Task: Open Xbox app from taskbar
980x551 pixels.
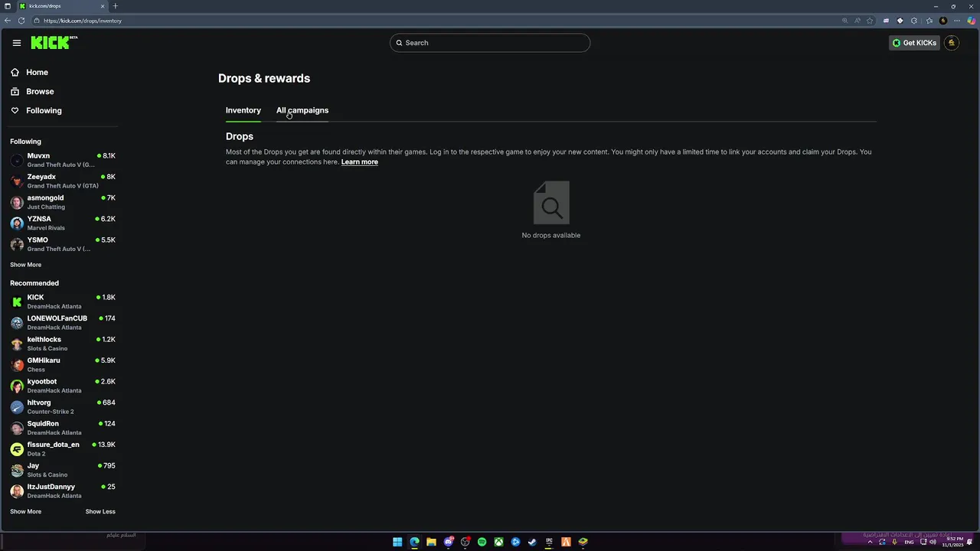Action: (x=498, y=542)
